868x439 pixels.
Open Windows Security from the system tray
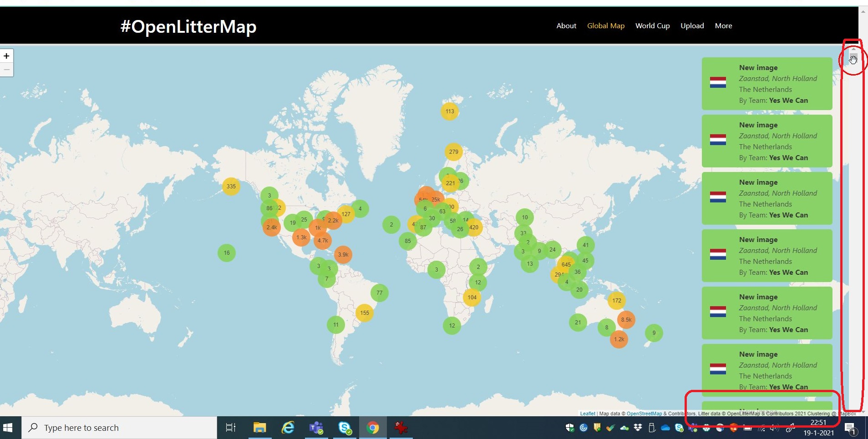pos(570,428)
